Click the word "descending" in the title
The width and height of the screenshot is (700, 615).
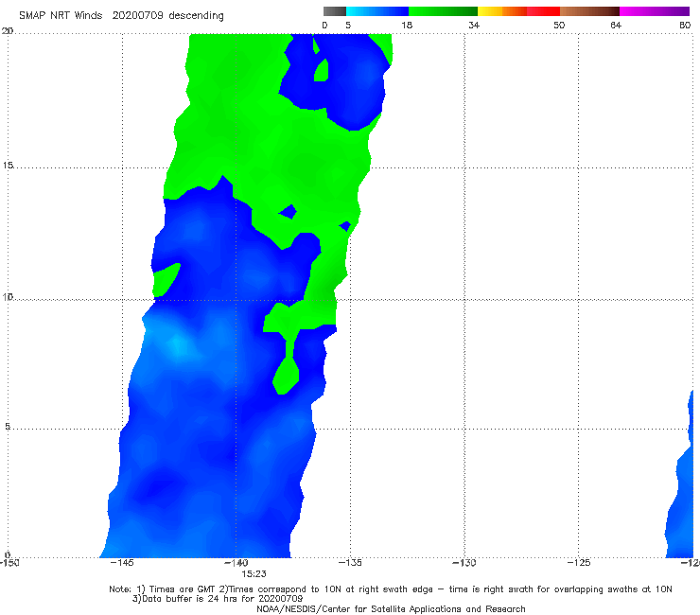tap(197, 16)
